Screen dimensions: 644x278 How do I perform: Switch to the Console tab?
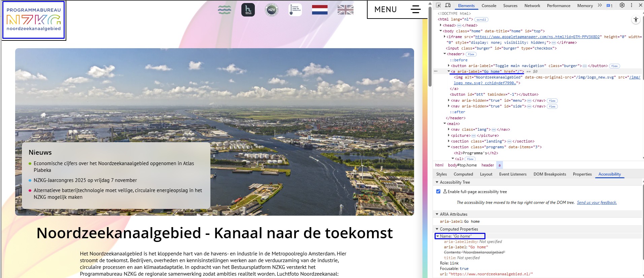(489, 6)
